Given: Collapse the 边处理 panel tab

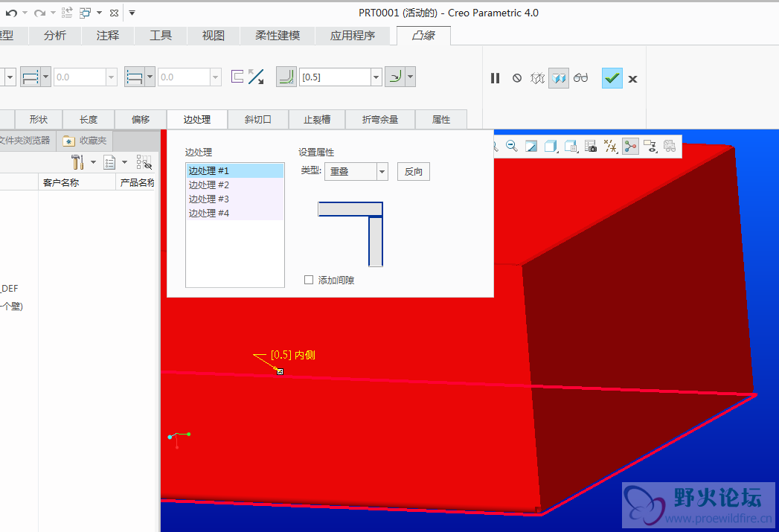Looking at the screenshot, I should click(x=197, y=120).
